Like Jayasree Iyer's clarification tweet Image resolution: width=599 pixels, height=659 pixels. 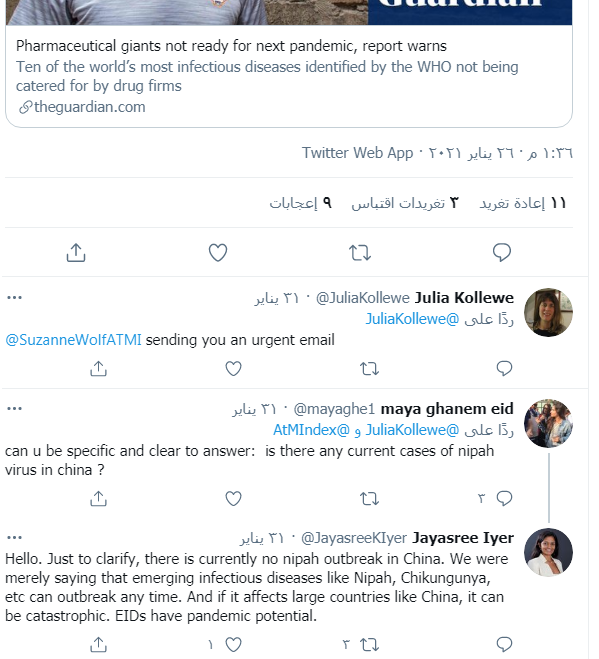(x=233, y=644)
